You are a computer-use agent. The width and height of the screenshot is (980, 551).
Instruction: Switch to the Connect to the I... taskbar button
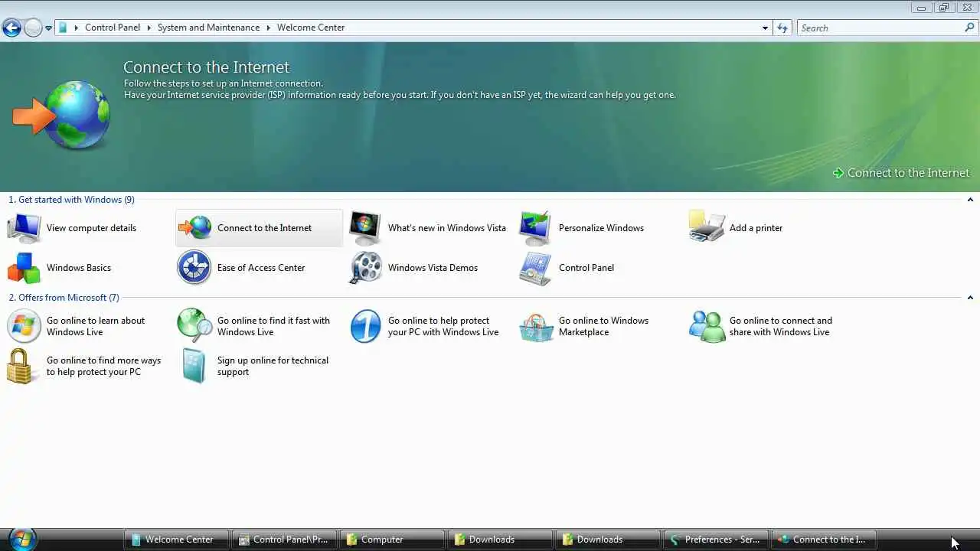(x=825, y=540)
